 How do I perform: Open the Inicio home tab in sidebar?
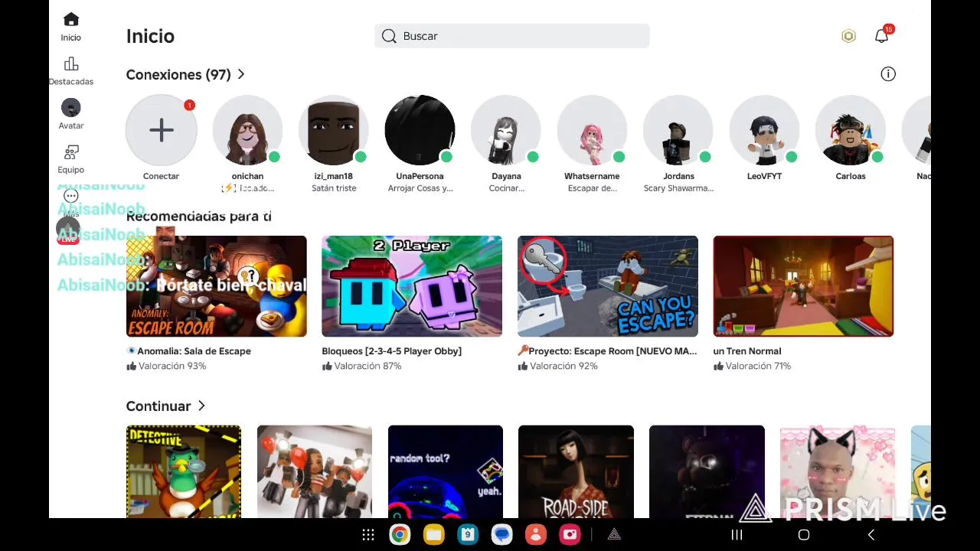pos(71,26)
